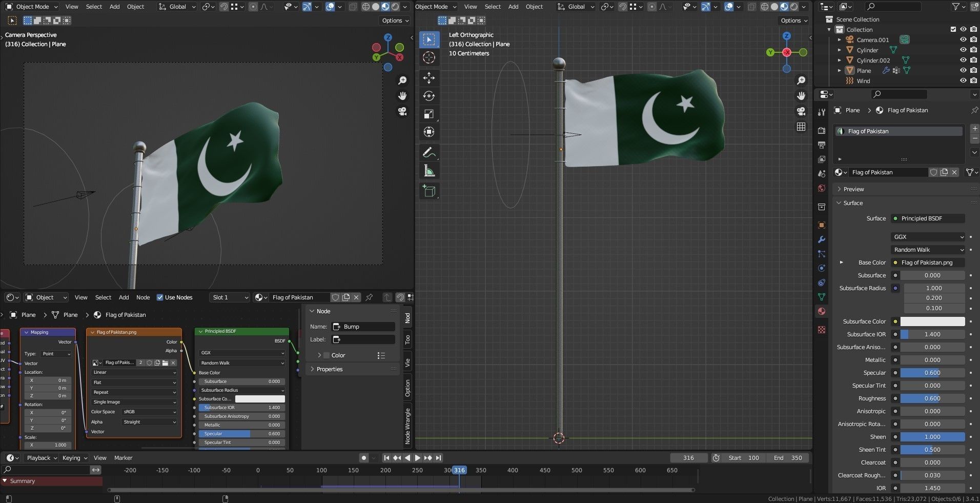Viewport: 980px width, 503px height.
Task: Select the Add Cube tool
Action: coord(429,191)
